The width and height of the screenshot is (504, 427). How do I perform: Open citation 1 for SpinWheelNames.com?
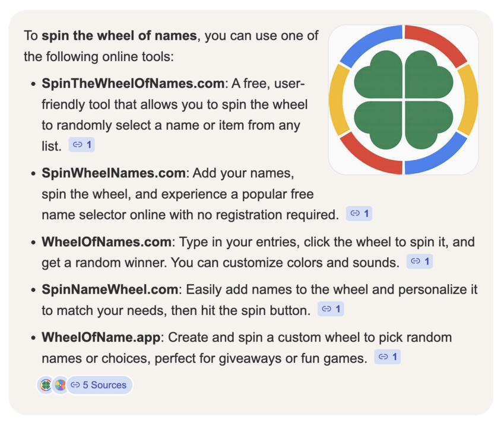click(359, 213)
